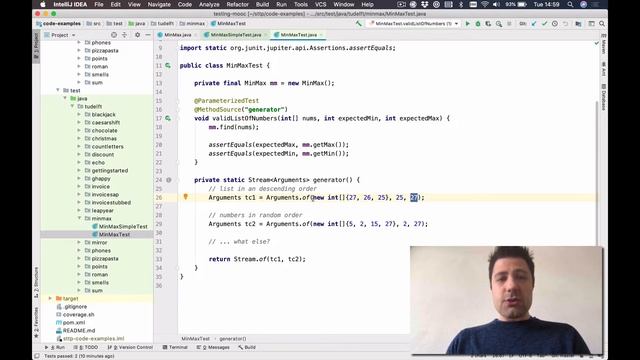Expand the leapyear folder
The height and width of the screenshot is (360, 640).
click(79, 210)
